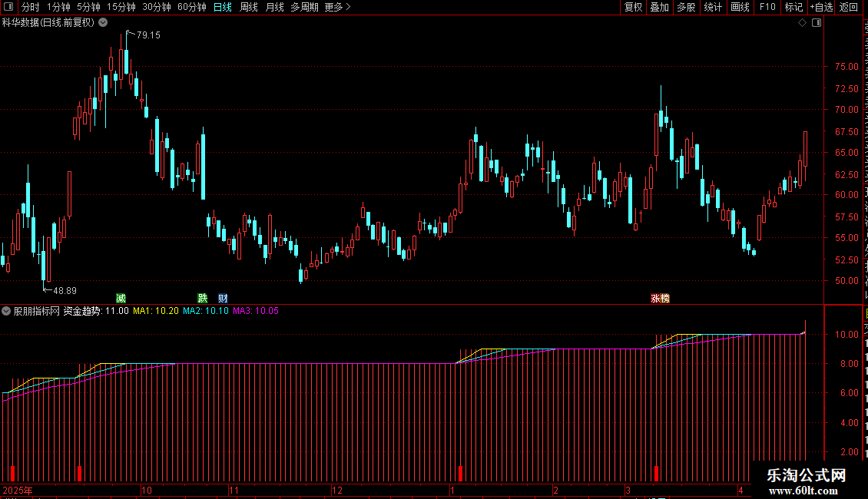This screenshot has height=499, width=868.
Task: Select the 30分钟 period tab
Action: pyautogui.click(x=157, y=7)
